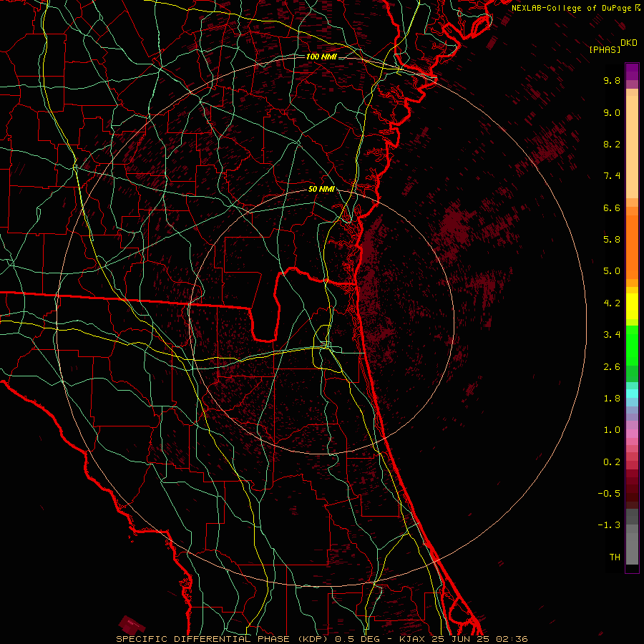Click the SPECIFIC DIFFERENTIAL PHASE (KDP) caption

pos(223,639)
